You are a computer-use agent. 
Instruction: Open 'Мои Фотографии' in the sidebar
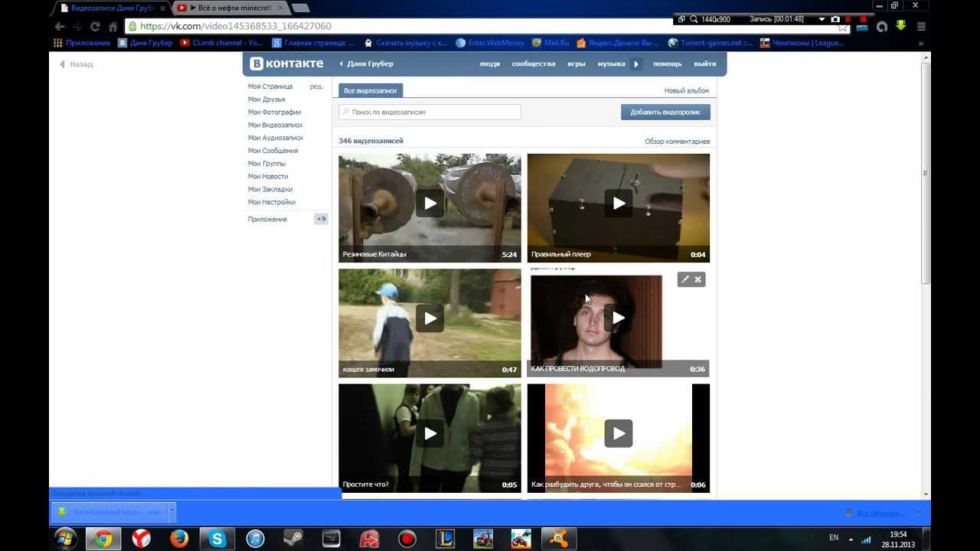274,112
